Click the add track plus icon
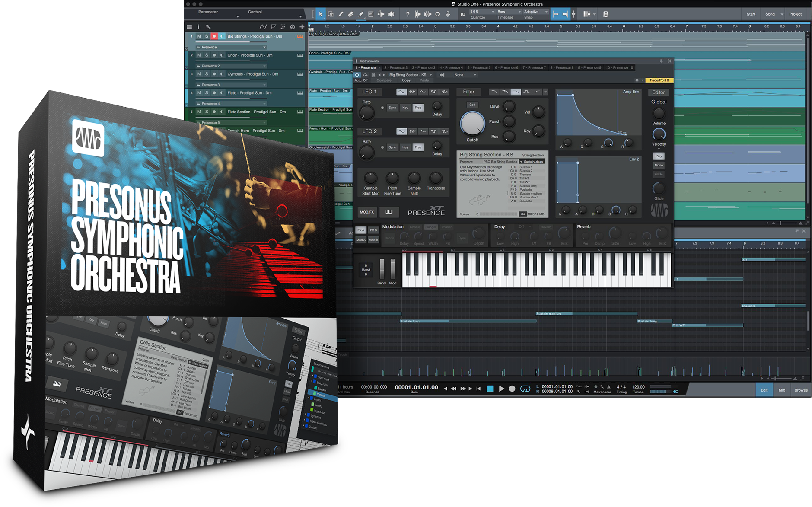The image size is (812, 507). 302,27
